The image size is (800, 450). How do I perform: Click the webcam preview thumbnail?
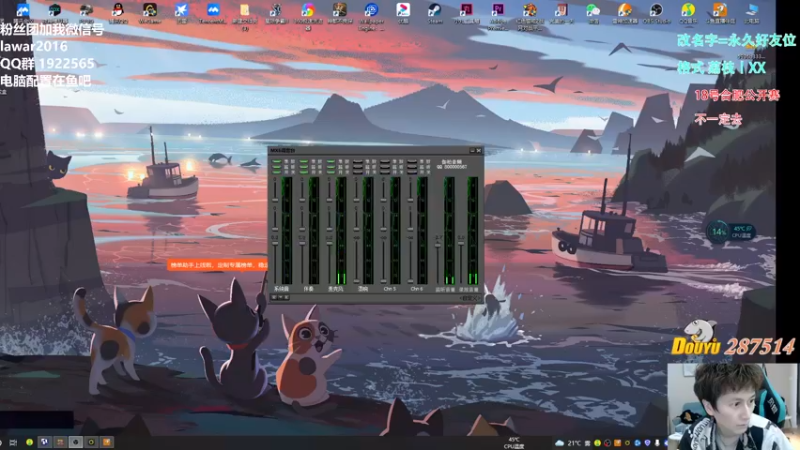[732, 406]
